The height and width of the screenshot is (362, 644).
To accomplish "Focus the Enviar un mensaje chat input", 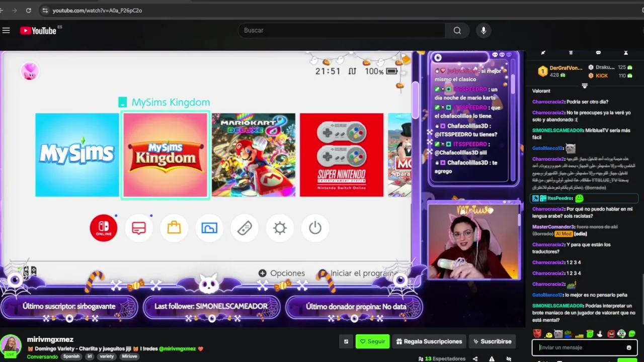I will [x=585, y=347].
